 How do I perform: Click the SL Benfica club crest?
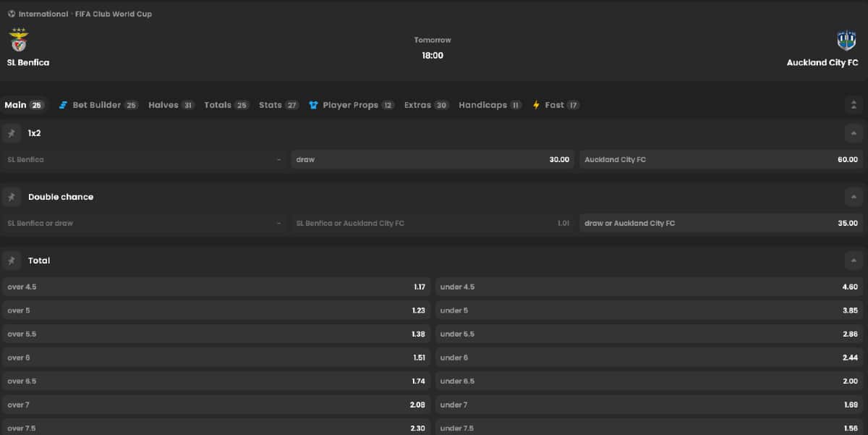[x=18, y=40]
